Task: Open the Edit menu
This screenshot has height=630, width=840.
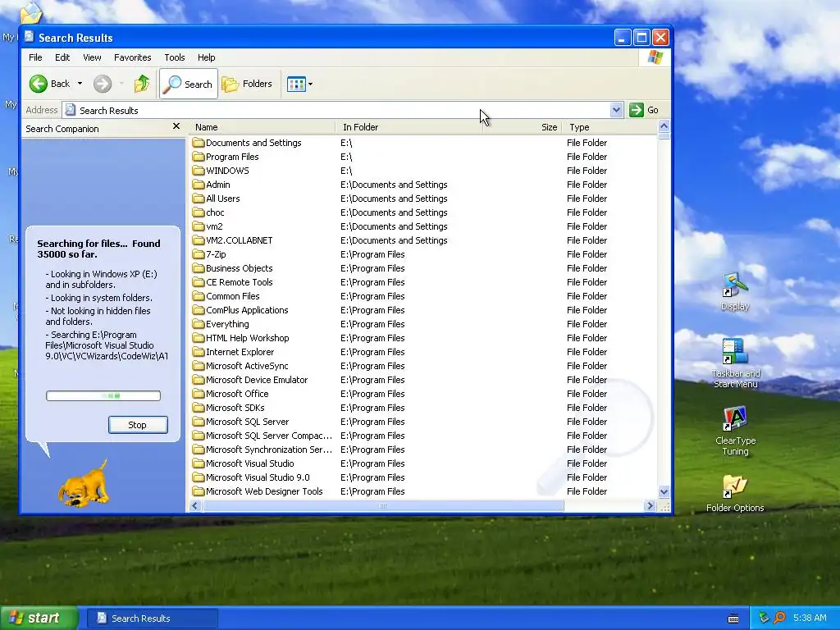Action: tap(62, 57)
